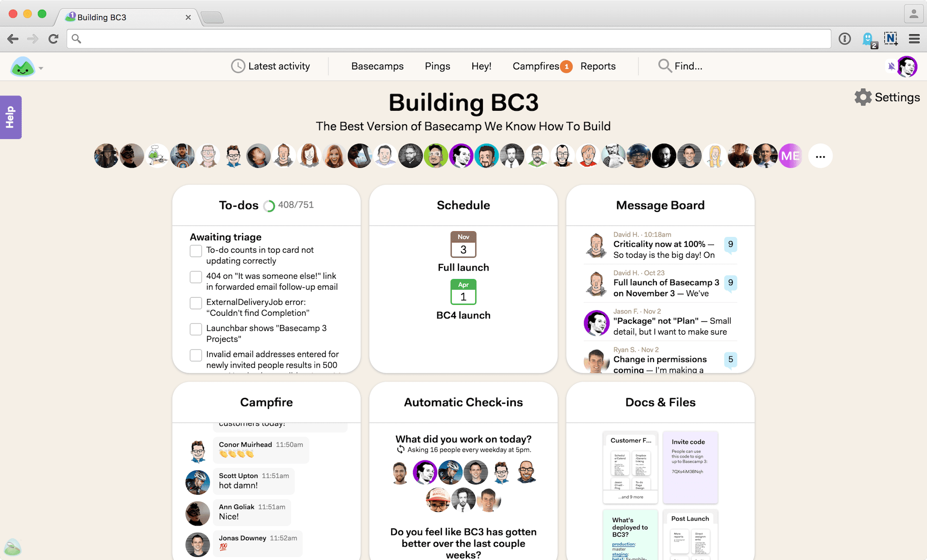927x560 pixels.
Task: Enable the ExternalDeliveryJob error checkbox
Action: tap(195, 304)
